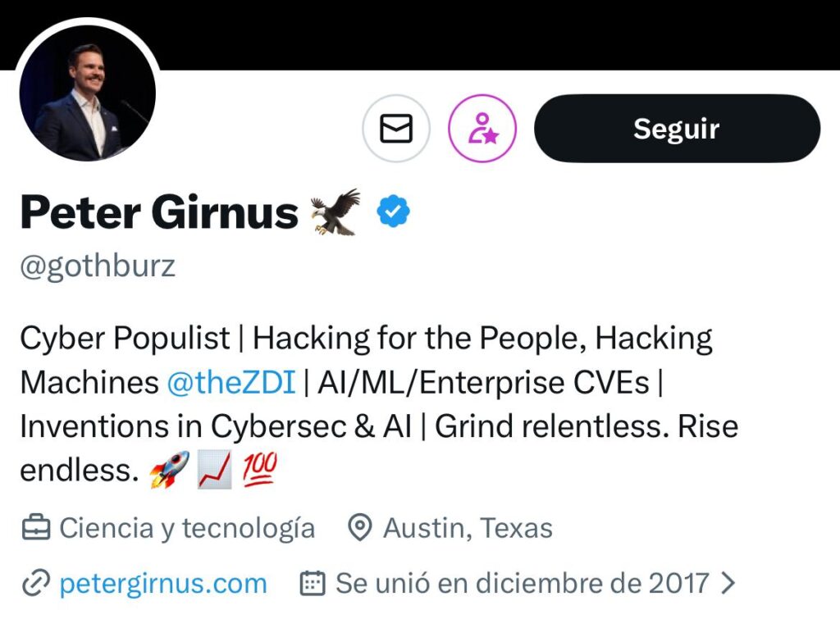The image size is (840, 628).
Task: Open "Se unió en diciembre de 2017"
Action: click(523, 583)
